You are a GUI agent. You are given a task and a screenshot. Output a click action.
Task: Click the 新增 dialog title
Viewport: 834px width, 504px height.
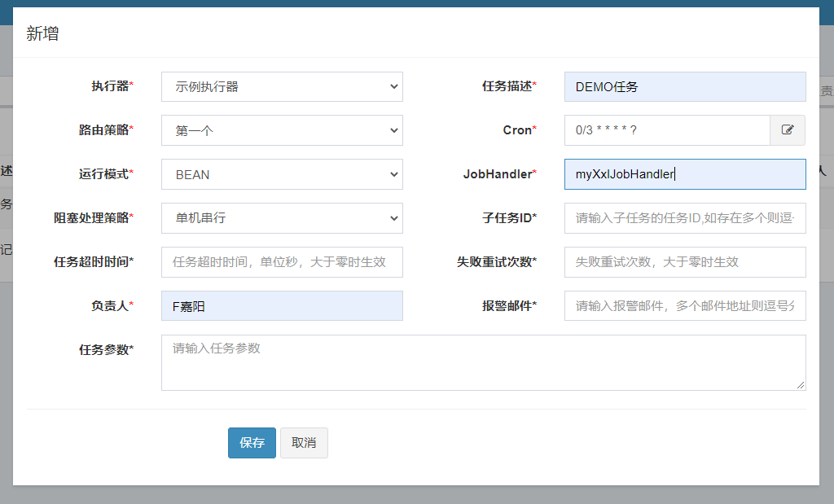42,34
